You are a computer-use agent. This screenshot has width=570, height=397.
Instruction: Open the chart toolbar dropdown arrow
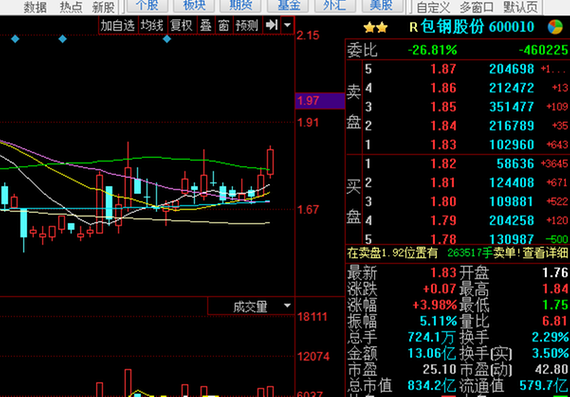288,25
